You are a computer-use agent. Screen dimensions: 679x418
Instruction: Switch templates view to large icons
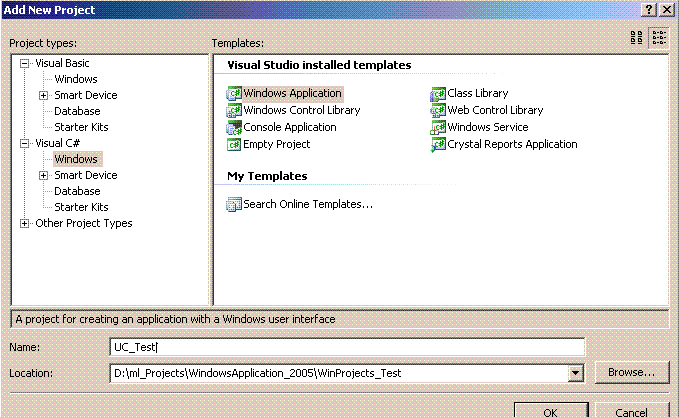[x=637, y=38]
